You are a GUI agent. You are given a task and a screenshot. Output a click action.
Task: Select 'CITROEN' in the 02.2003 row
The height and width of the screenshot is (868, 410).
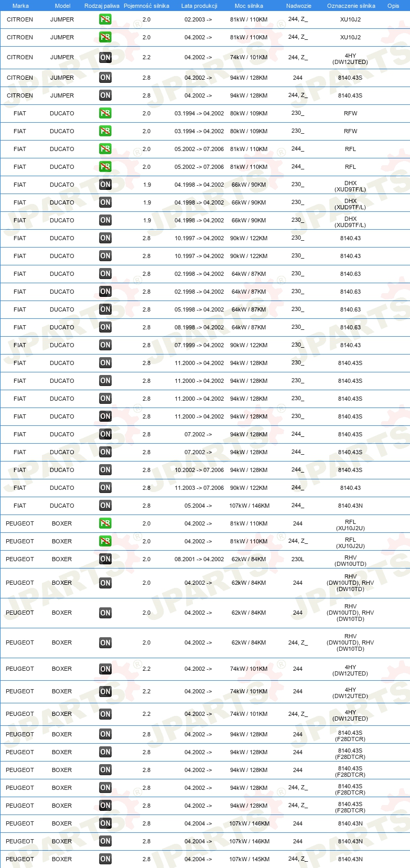tap(20, 19)
